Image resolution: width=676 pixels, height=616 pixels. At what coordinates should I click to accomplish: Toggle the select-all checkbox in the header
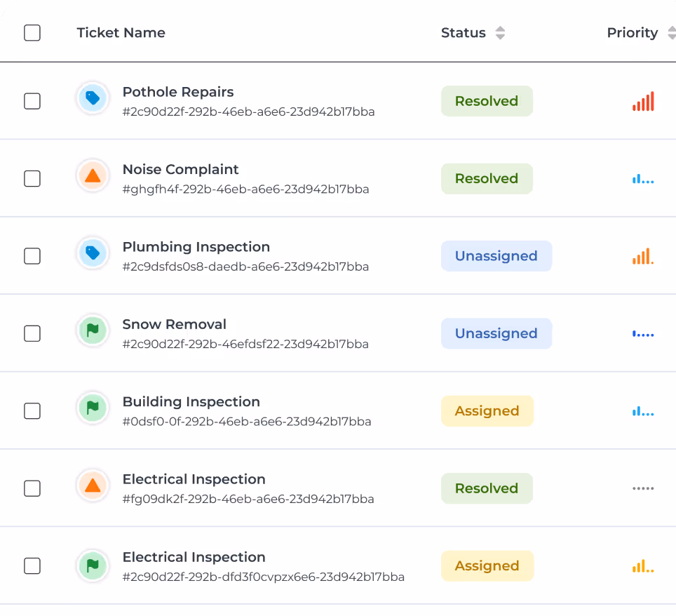coord(32,33)
